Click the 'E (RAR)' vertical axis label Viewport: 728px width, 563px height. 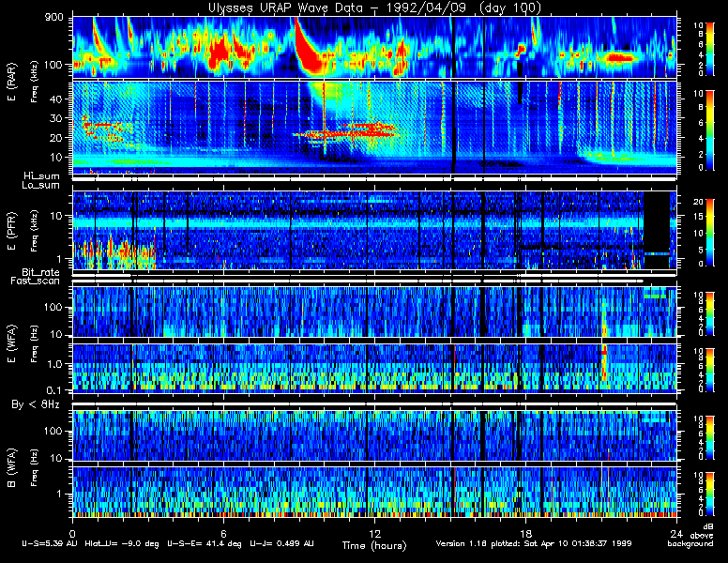(x=11, y=82)
